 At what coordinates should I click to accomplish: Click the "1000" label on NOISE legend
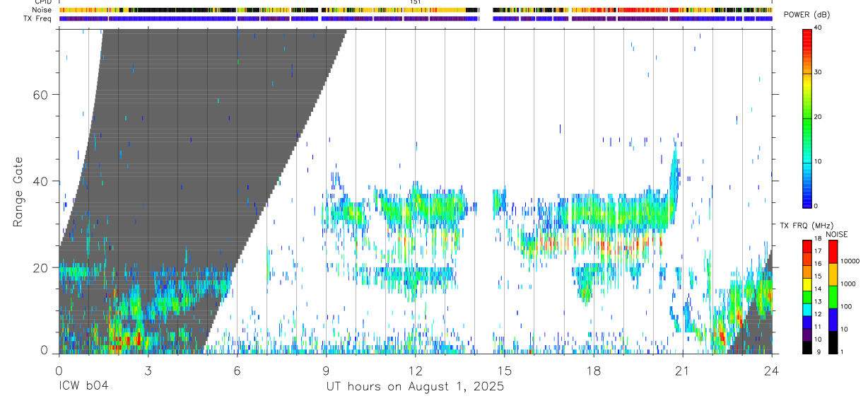(x=849, y=284)
